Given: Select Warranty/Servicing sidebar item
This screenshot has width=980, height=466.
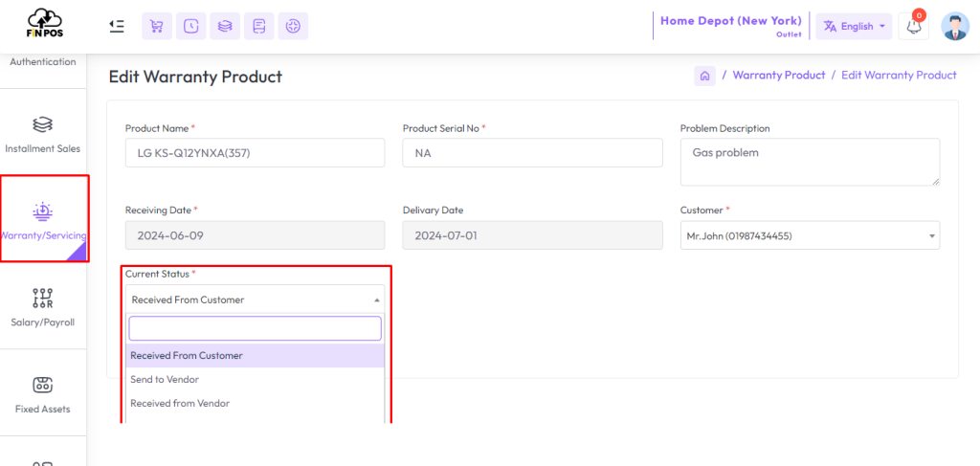Looking at the screenshot, I should coord(44,218).
